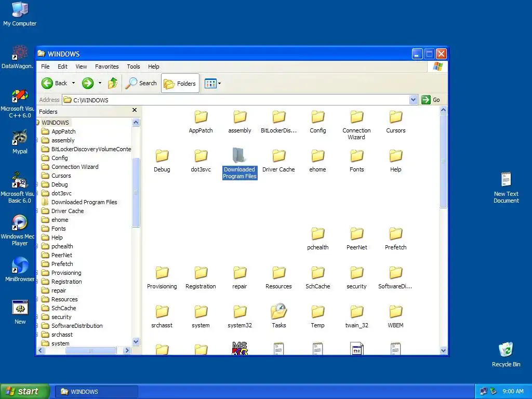This screenshot has width=532, height=399.
Task: Open the Start menu
Action: pyautogui.click(x=25, y=391)
